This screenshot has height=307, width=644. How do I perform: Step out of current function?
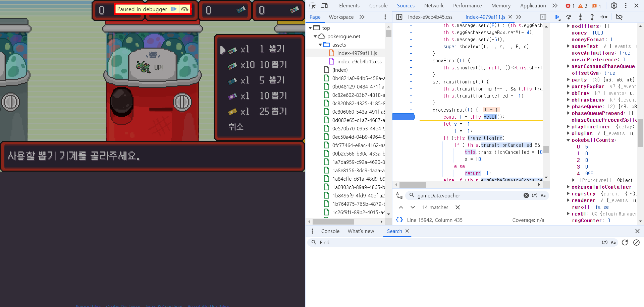point(592,17)
